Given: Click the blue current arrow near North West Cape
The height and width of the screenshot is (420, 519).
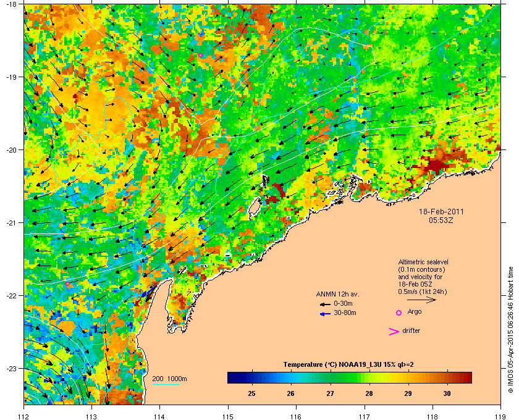Looking at the screenshot, I should (149, 292).
